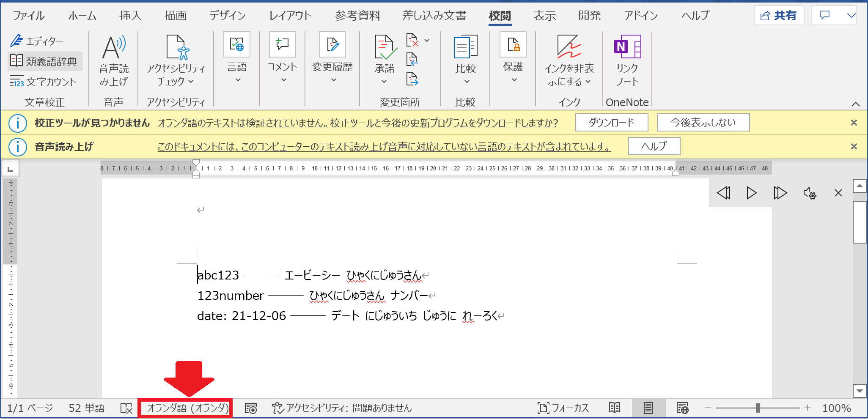Open the エディター proofing tool
This screenshot has width=868, height=419.
tap(37, 41)
